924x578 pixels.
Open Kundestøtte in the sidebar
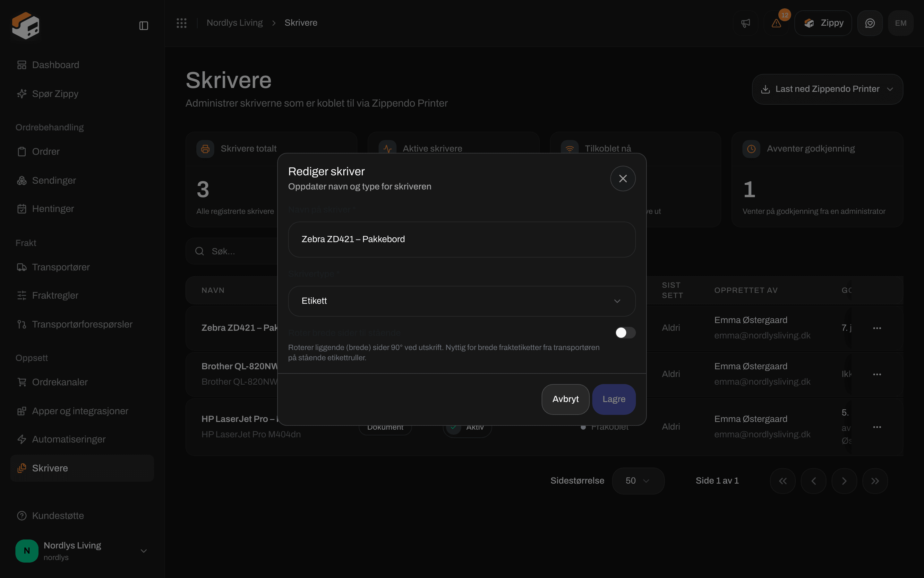82,516
